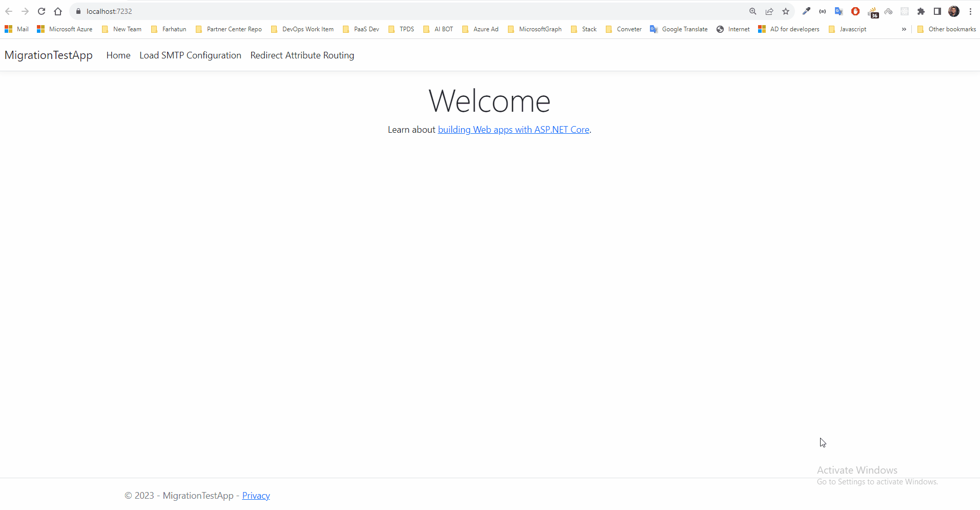The height and width of the screenshot is (510, 980).
Task: Click the MicrosoftGraph bookmark
Action: click(x=540, y=29)
